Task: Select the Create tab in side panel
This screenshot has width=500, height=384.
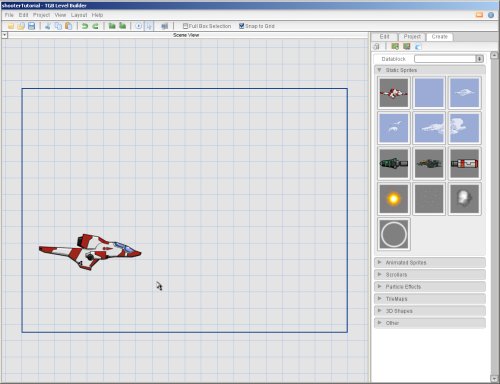Action: [x=439, y=37]
